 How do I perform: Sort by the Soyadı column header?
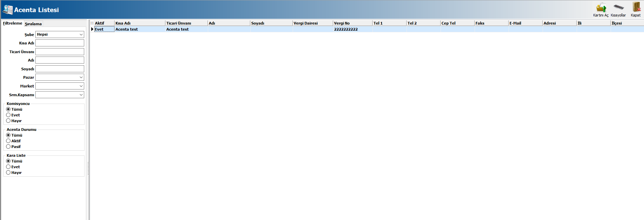[x=271, y=23]
